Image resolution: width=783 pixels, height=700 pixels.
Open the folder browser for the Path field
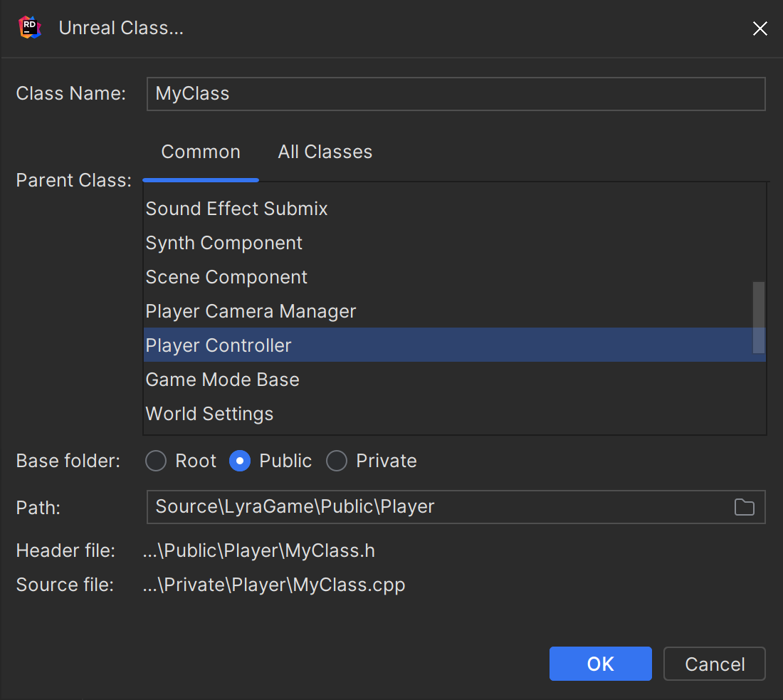[745, 507]
